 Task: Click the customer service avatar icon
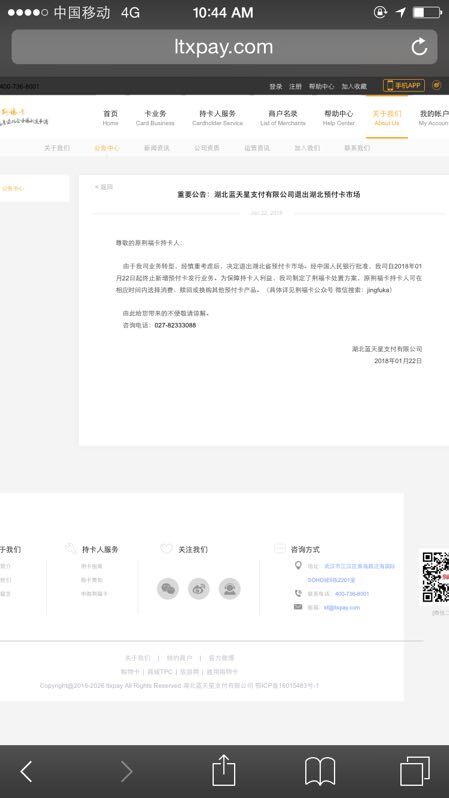[x=230, y=589]
